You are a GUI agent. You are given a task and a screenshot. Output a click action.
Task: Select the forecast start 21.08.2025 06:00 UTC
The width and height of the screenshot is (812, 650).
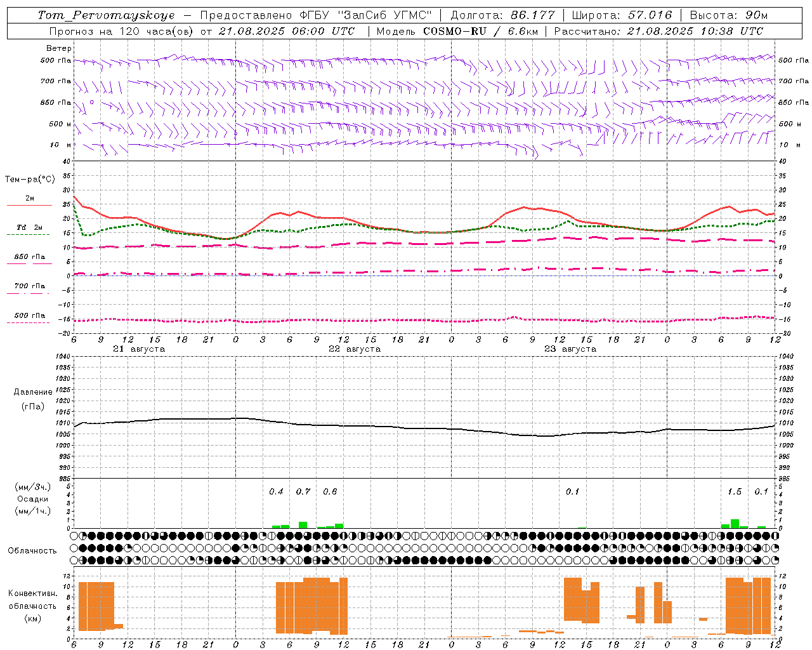click(x=286, y=31)
